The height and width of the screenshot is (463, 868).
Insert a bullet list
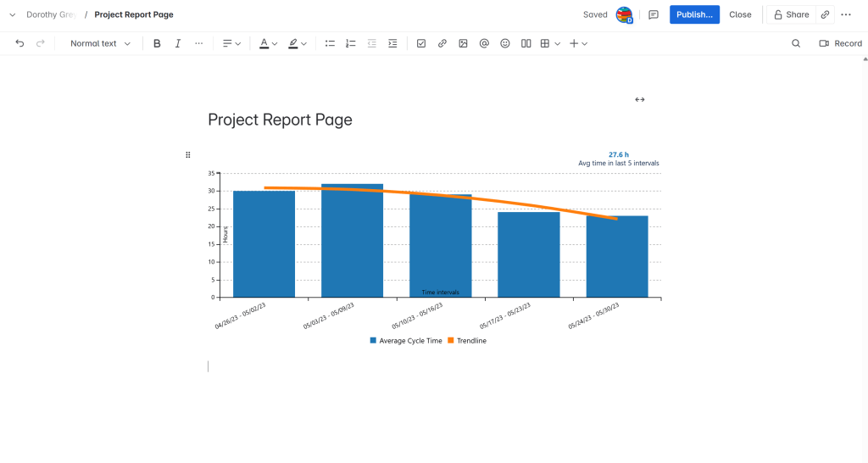tap(330, 43)
